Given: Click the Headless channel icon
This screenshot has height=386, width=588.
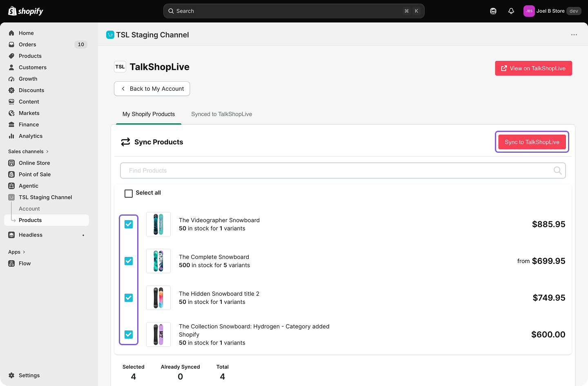Looking at the screenshot, I should tap(11, 235).
